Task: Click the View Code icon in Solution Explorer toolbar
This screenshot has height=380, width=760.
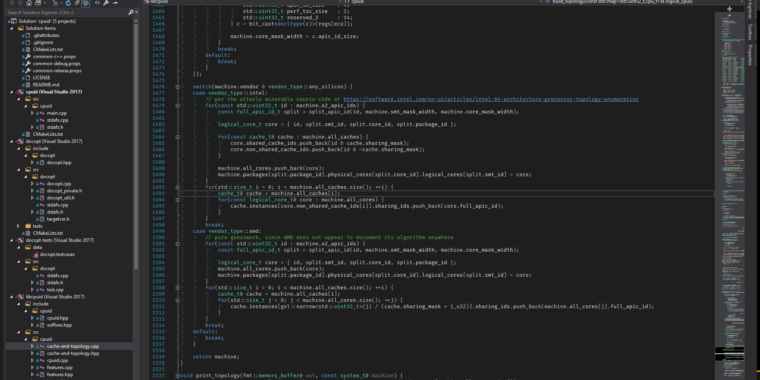Action: pos(97,3)
